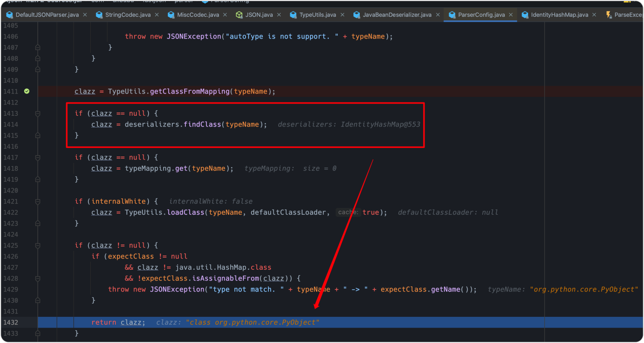Click the "type not match. " string literal
644x343 pixels.
246,289
